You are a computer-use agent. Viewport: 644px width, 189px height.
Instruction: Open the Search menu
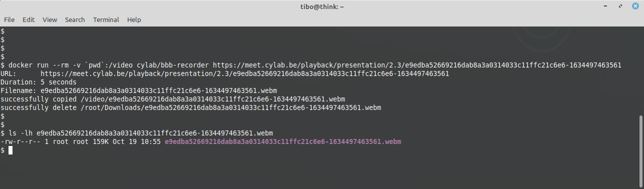(75, 20)
